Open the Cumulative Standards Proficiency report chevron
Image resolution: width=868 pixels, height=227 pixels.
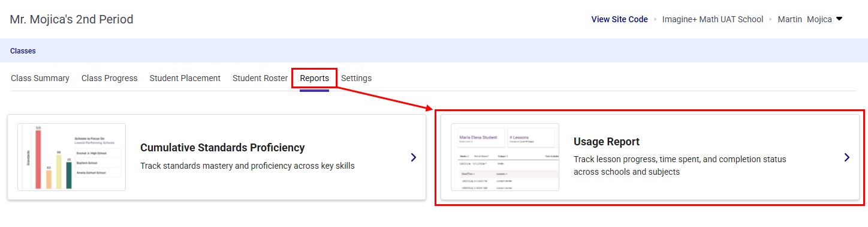click(414, 157)
